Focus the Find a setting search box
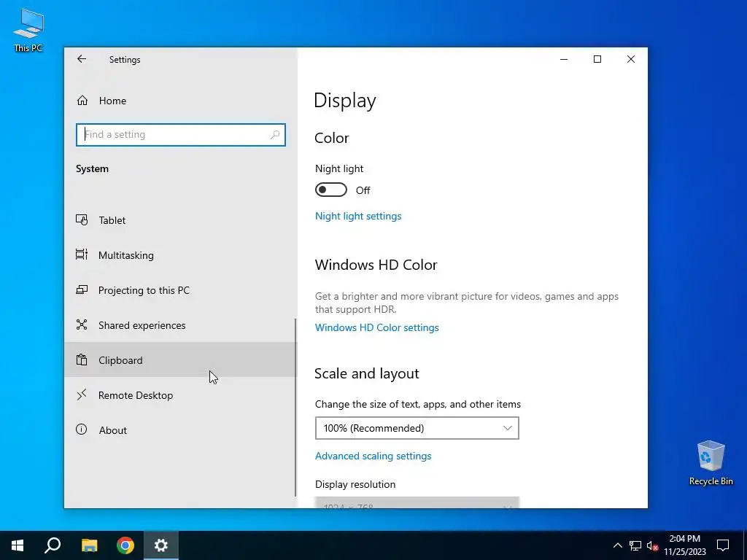 coord(181,135)
